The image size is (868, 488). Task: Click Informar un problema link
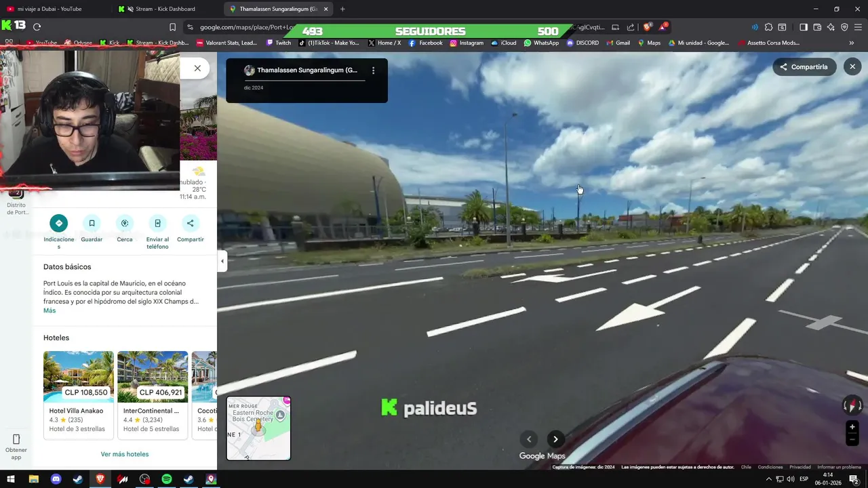[840, 467]
